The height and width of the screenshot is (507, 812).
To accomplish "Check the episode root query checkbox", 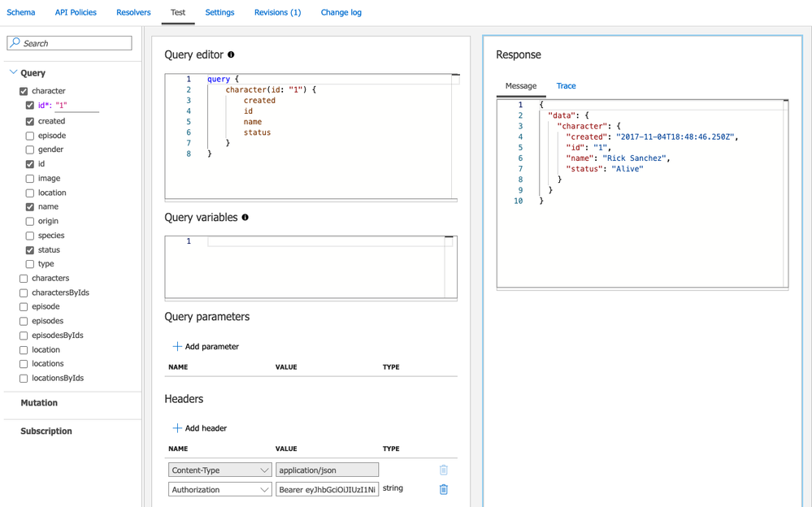I will [24, 307].
